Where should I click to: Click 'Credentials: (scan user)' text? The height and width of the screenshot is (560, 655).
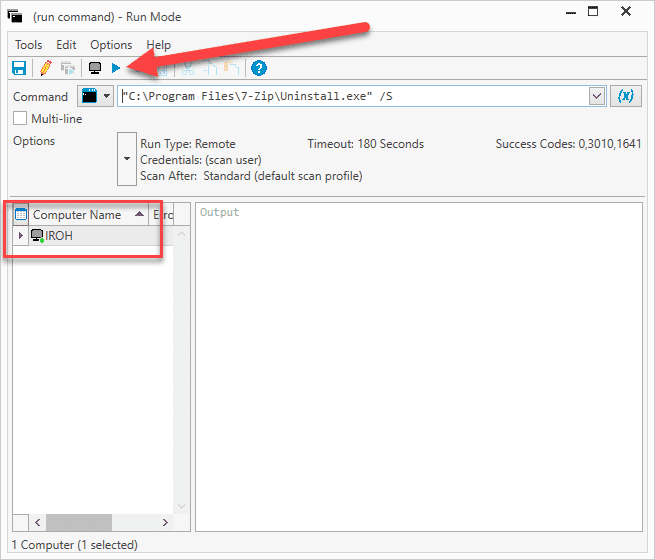click(x=201, y=160)
